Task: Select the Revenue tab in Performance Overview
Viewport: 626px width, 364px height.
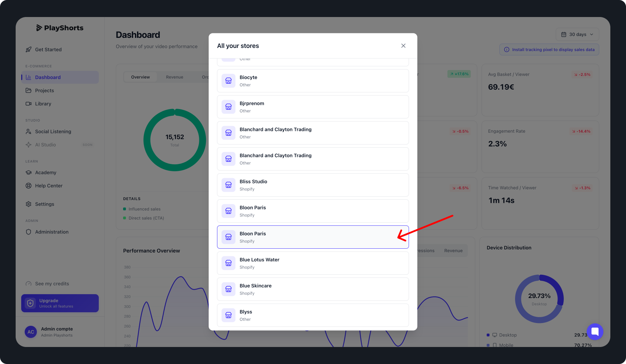Action: [454, 251]
